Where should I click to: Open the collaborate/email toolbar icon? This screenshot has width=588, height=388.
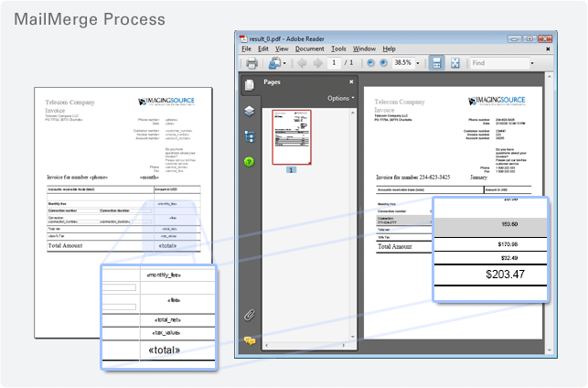pyautogui.click(x=274, y=63)
